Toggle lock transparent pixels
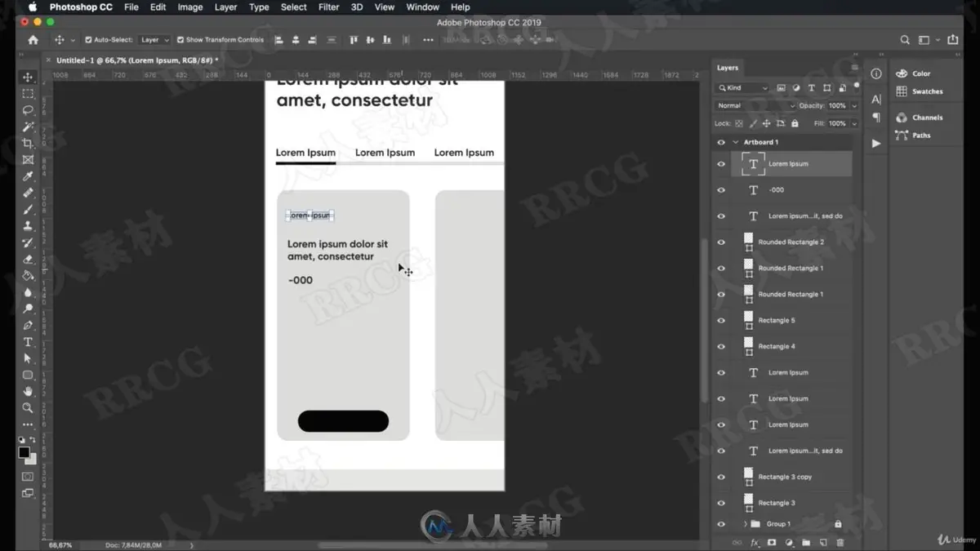Viewport: 980px width, 551px height. (739, 124)
